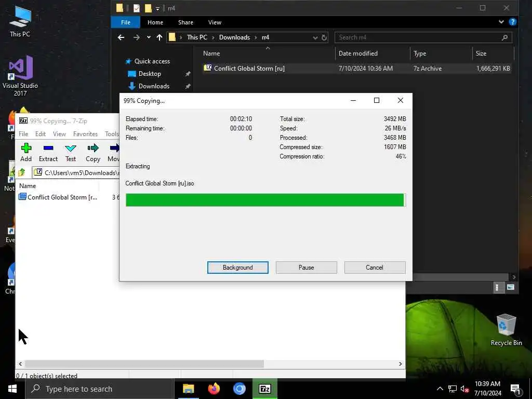
Task: Open the View ribbon tab in Explorer
Action: click(215, 22)
